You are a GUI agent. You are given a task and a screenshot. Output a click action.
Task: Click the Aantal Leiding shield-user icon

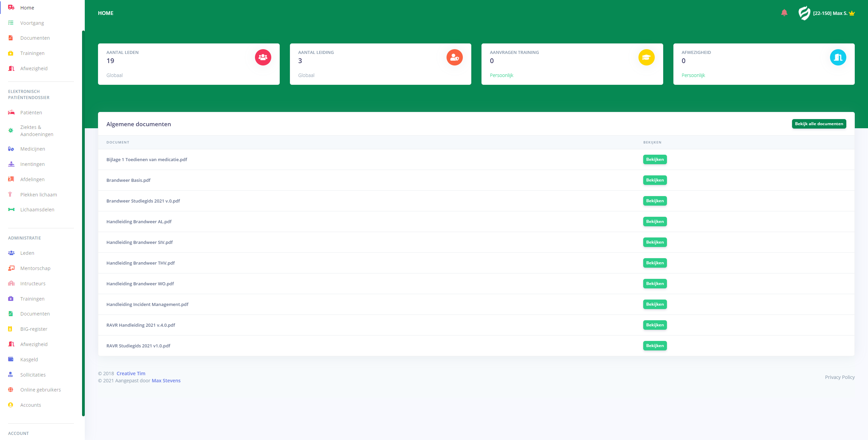click(454, 57)
